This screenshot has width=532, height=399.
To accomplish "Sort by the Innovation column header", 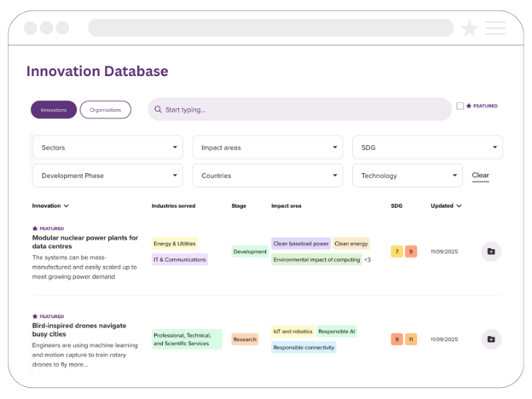I will tap(50, 205).
